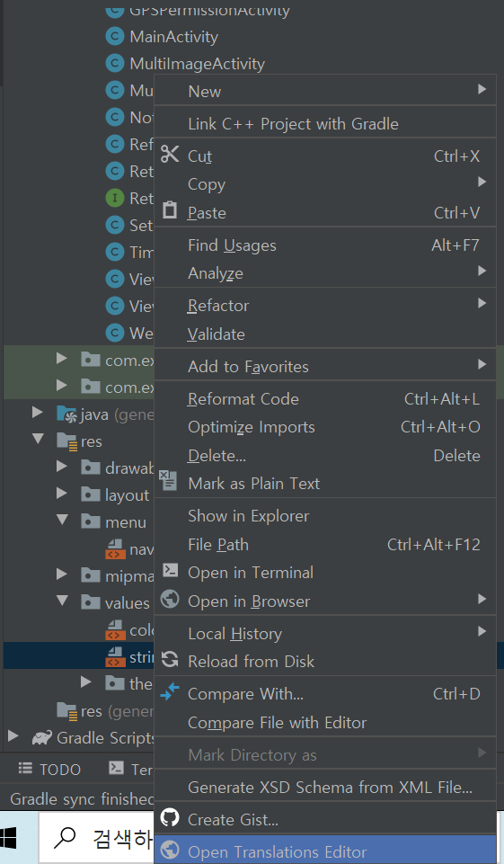Click the Windows Start button
Screen dimensions: 504x864
point(8,838)
